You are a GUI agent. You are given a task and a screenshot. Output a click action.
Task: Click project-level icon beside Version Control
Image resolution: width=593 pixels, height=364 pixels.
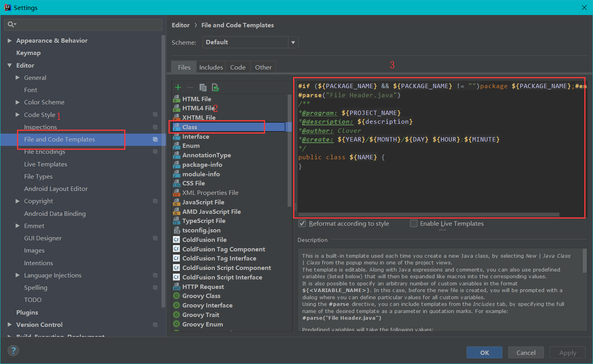[155, 324]
